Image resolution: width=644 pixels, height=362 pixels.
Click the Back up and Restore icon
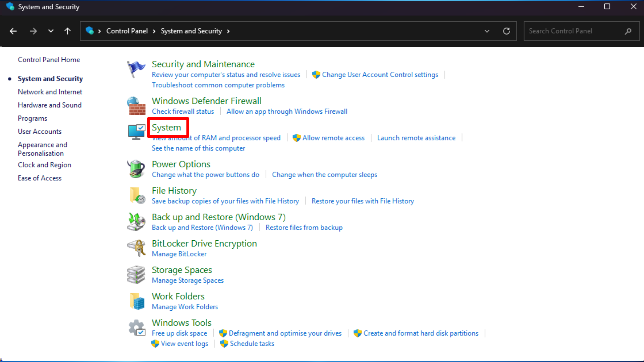pyautogui.click(x=136, y=222)
